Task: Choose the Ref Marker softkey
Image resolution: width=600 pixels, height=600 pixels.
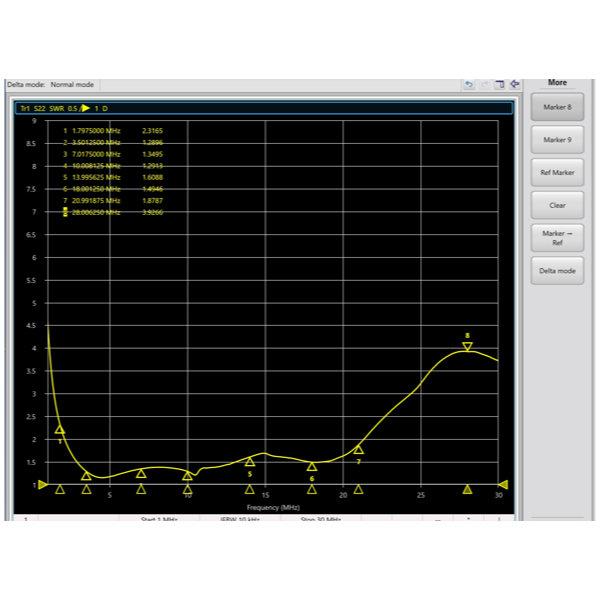Action: (557, 173)
